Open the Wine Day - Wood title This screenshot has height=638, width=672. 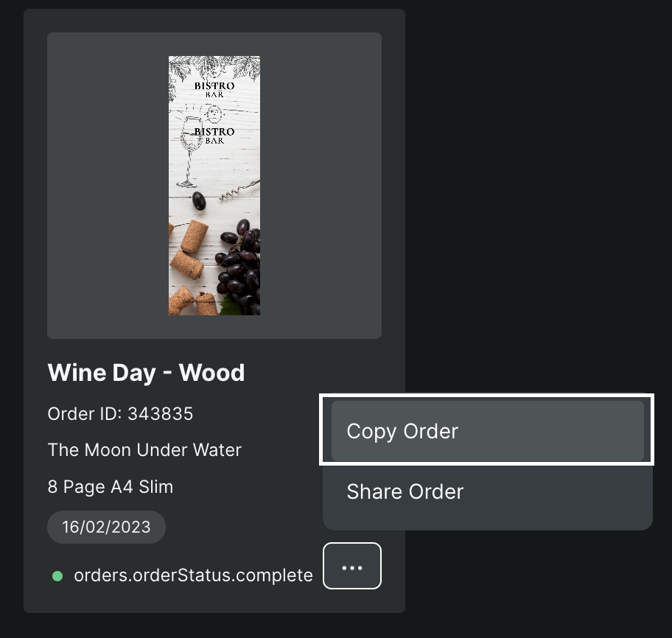tap(146, 373)
